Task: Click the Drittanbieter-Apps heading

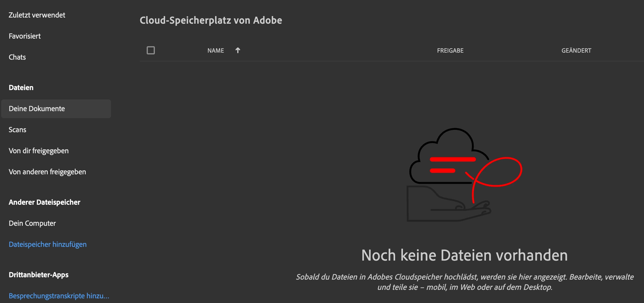Action: click(x=39, y=275)
